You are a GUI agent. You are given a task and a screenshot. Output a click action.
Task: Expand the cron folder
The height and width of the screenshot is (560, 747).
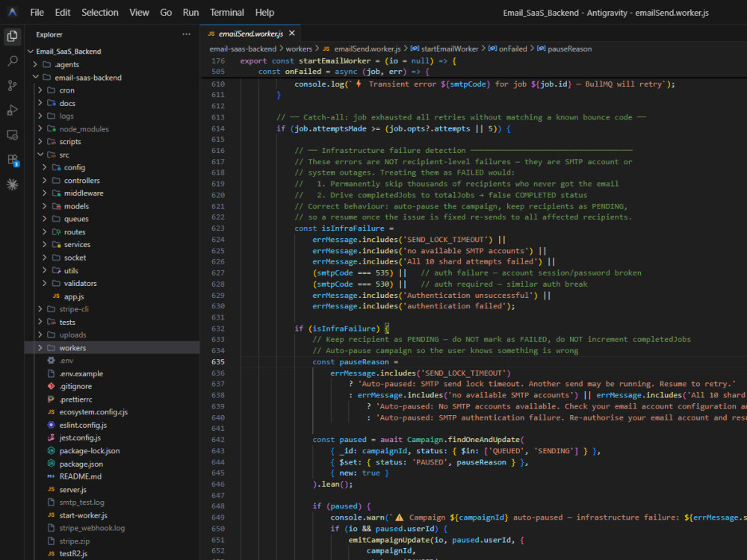(66, 90)
